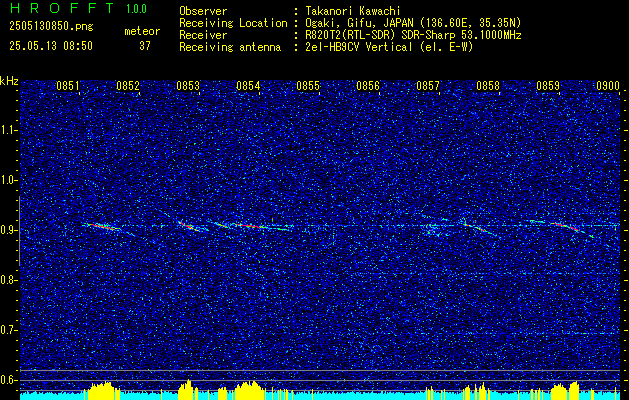Image resolution: width=629 pixels, height=400 pixels.
Task: Click the 'Observer' field label
Action: tap(203, 11)
